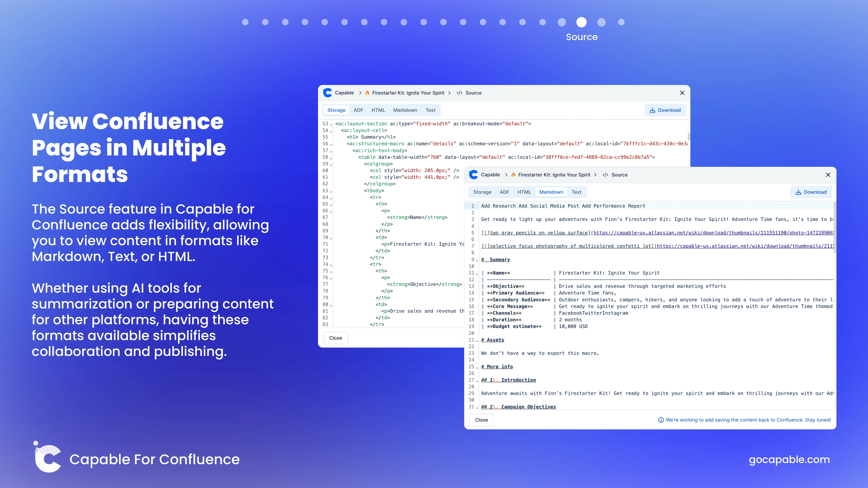
Task: Click the back window vertical scrollbar thumb
Action: [689, 136]
